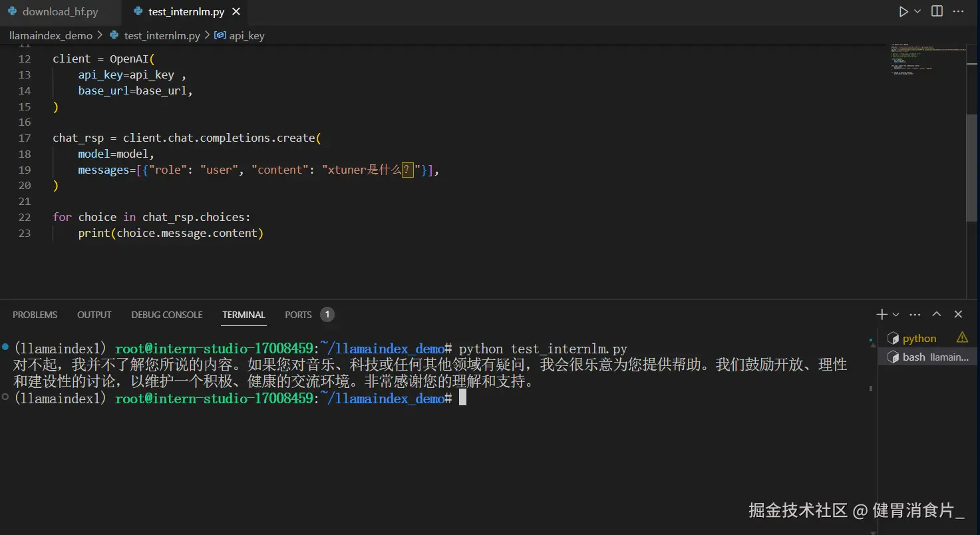The width and height of the screenshot is (980, 535).
Task: Select the TERMINAL panel tab
Action: (x=244, y=315)
